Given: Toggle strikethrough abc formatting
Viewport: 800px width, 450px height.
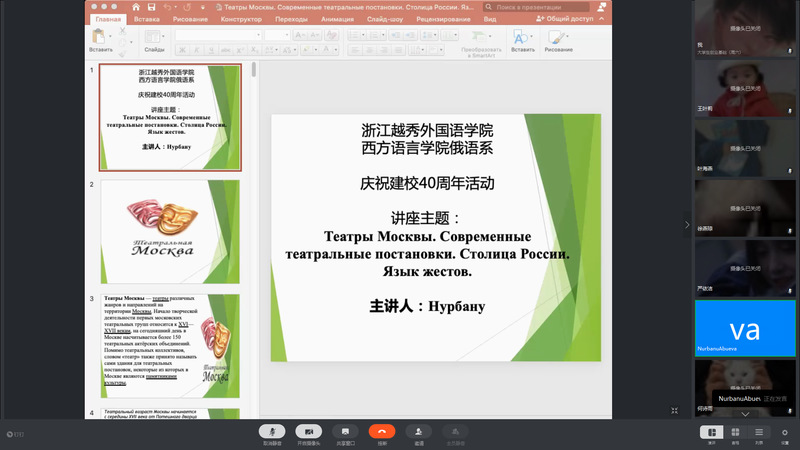Looking at the screenshot, I should [x=226, y=49].
